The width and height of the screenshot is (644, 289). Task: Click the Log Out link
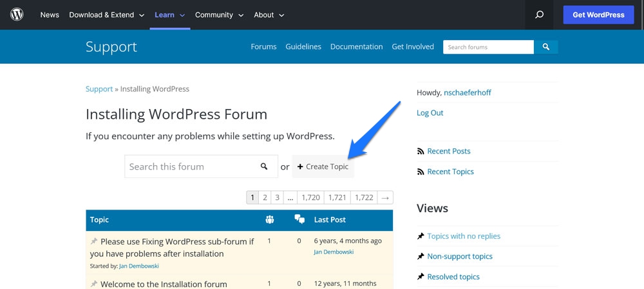point(430,113)
